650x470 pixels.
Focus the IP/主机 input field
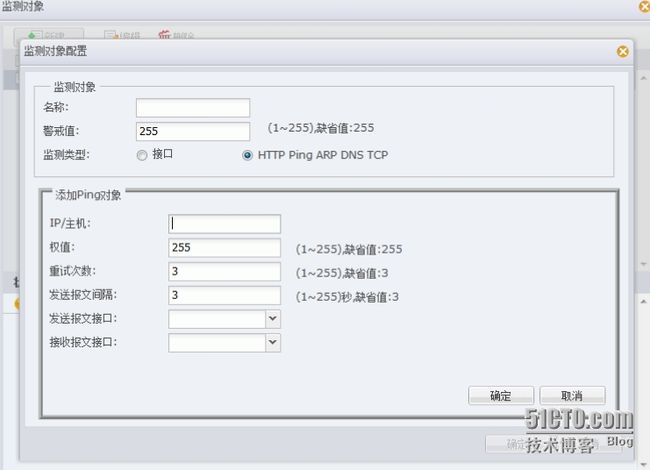[224, 224]
